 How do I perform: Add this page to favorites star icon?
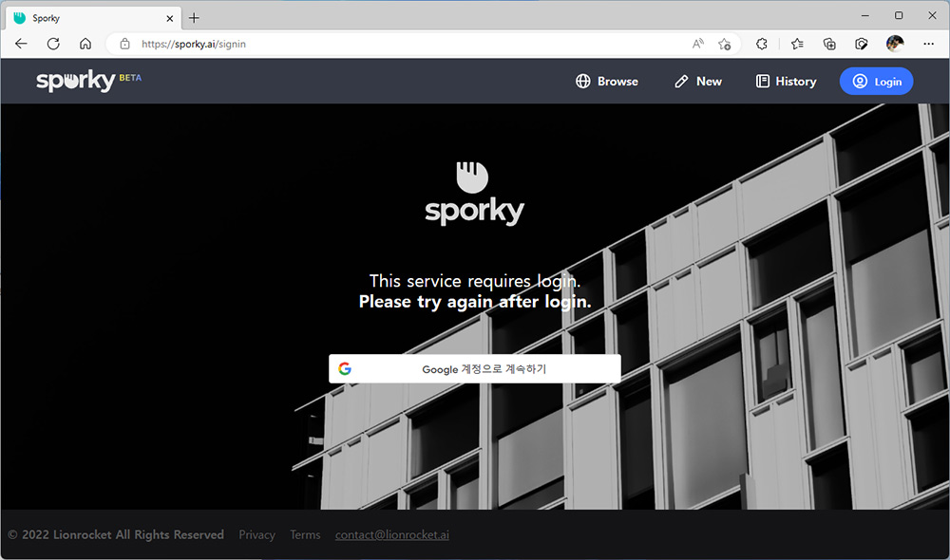[x=724, y=44]
